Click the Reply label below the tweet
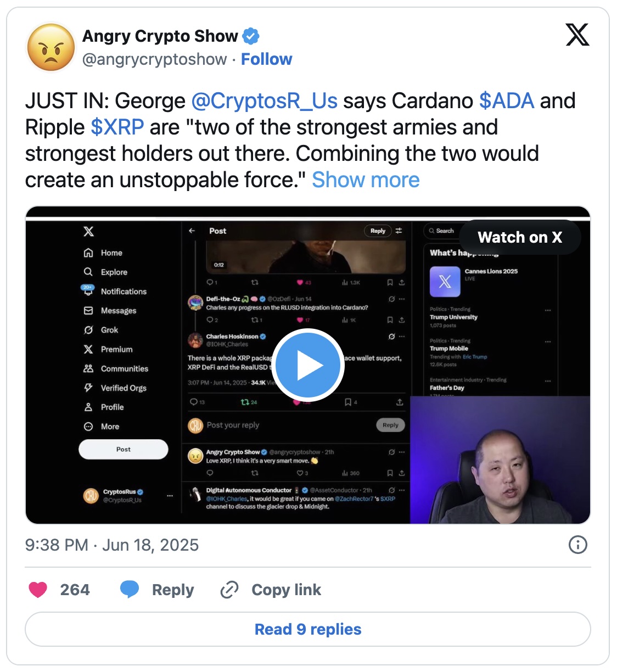Screen dimensions: 617x672 173,590
